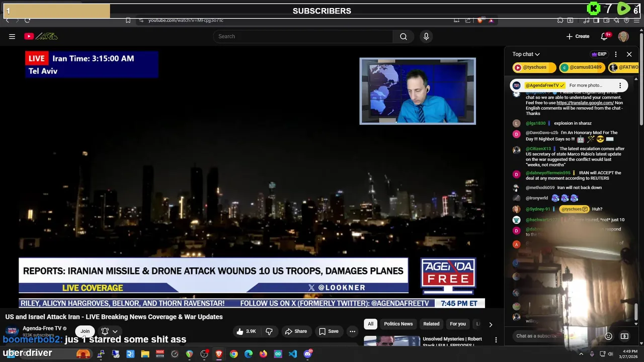Click the @CitizenX13 username in chat
This screenshot has height=362, width=644.
[538, 149]
